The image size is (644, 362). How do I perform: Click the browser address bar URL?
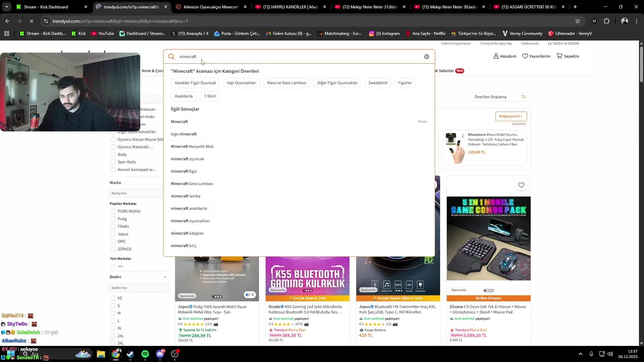tap(120, 21)
